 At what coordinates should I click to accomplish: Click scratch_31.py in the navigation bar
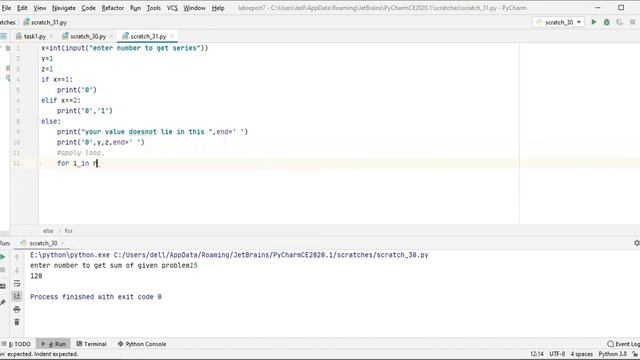[45, 22]
